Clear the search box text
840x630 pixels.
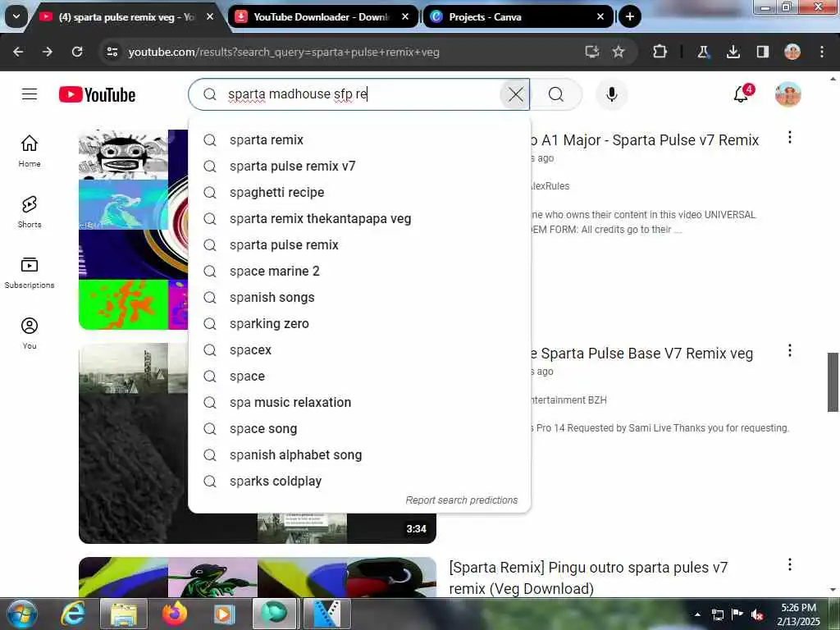515,95
